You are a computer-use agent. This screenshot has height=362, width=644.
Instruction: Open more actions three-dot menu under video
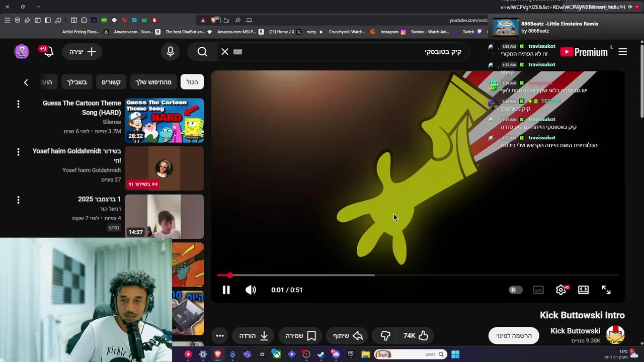(x=220, y=335)
